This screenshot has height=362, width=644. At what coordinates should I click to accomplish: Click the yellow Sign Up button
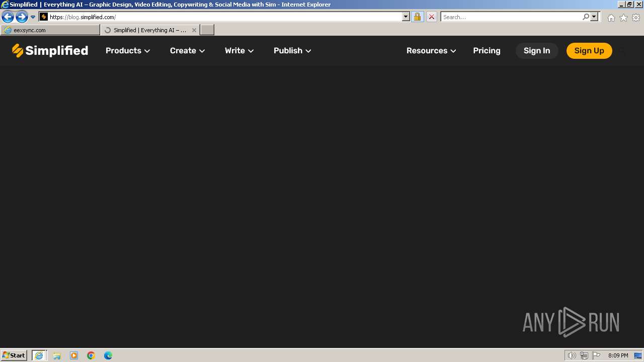click(x=589, y=51)
